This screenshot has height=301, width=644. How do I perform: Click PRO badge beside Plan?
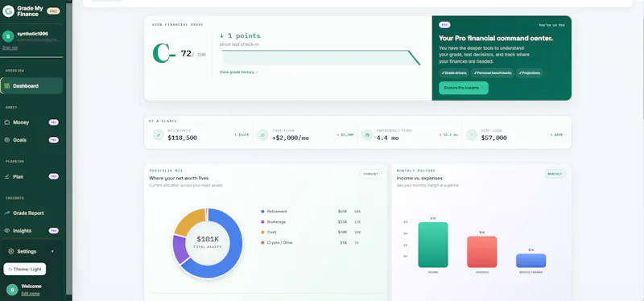click(x=53, y=176)
